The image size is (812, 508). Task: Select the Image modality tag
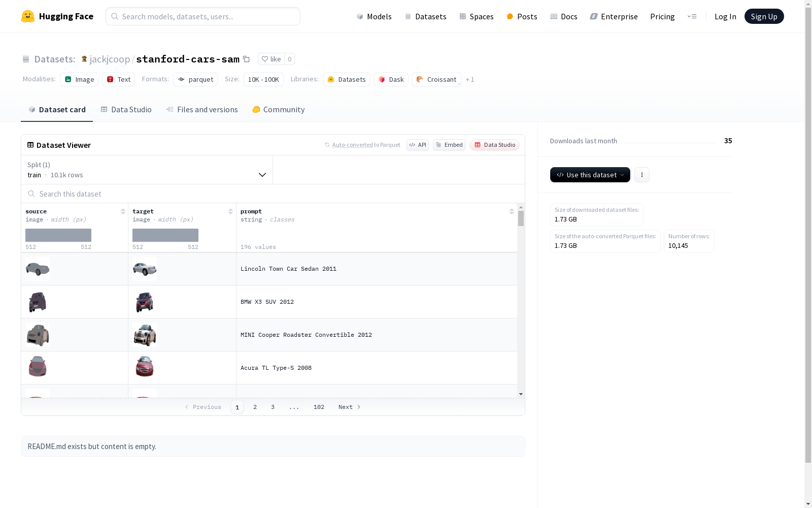[79, 79]
